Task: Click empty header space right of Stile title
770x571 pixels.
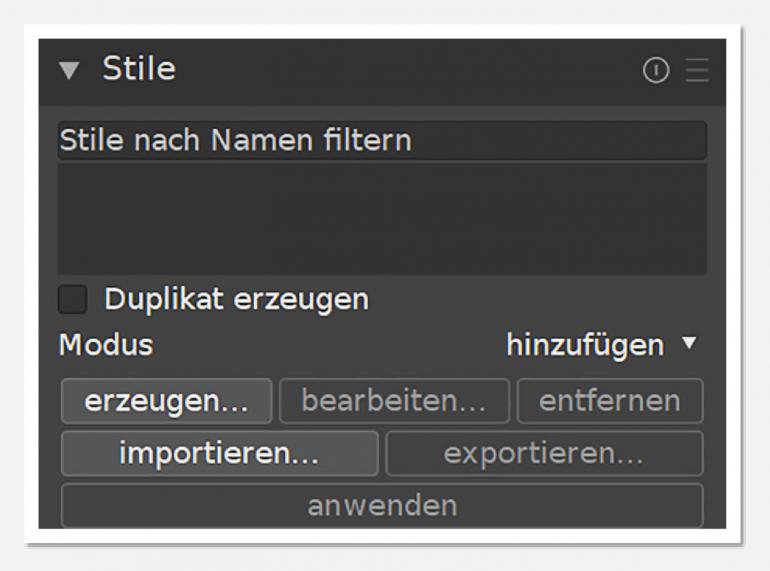Action: coord(400,70)
